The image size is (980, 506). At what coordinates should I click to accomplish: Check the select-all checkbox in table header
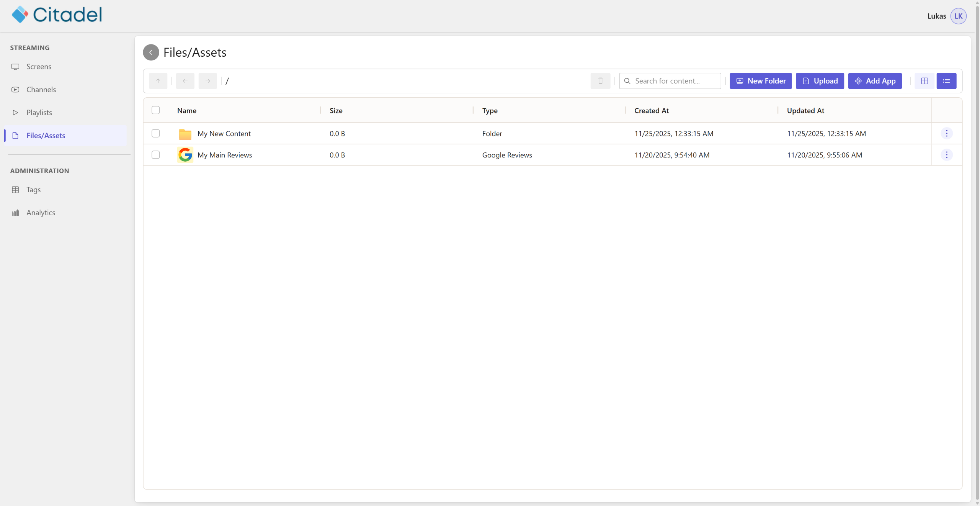click(155, 110)
